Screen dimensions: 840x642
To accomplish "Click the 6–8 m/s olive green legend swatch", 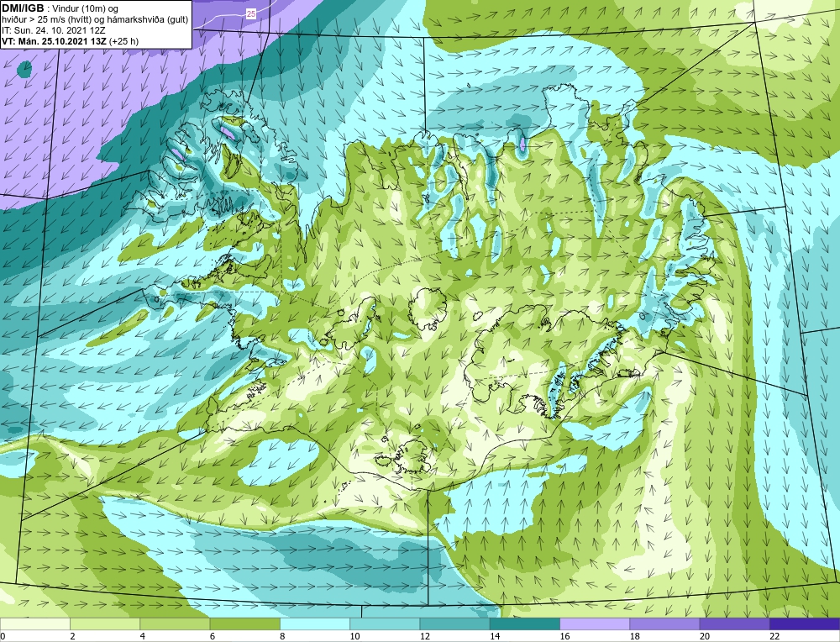I will (244, 624).
